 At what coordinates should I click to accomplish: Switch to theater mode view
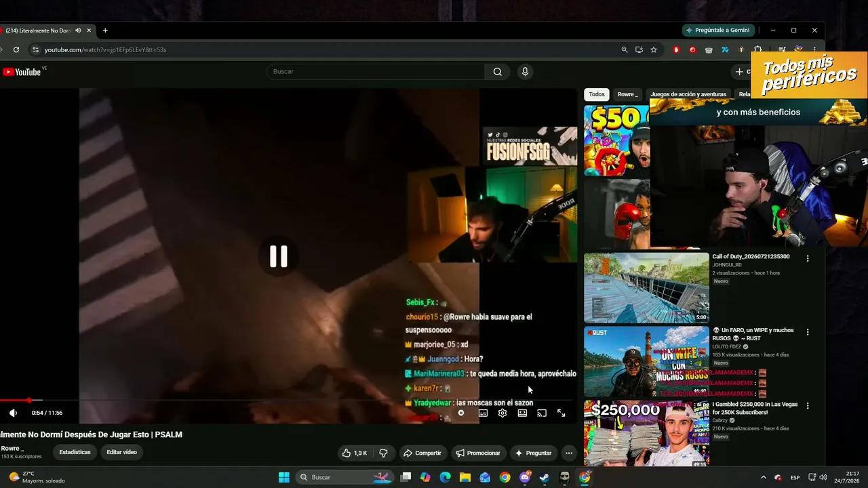pyautogui.click(x=522, y=413)
